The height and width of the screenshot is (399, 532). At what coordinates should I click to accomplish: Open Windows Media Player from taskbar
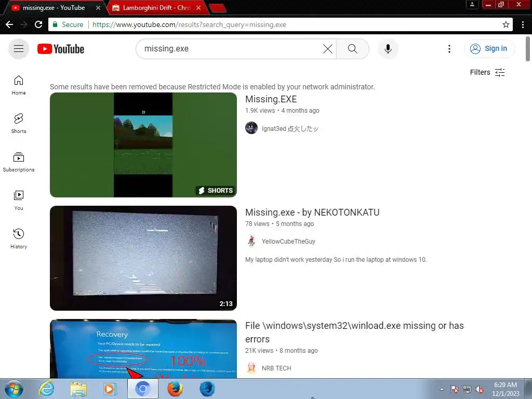110,389
